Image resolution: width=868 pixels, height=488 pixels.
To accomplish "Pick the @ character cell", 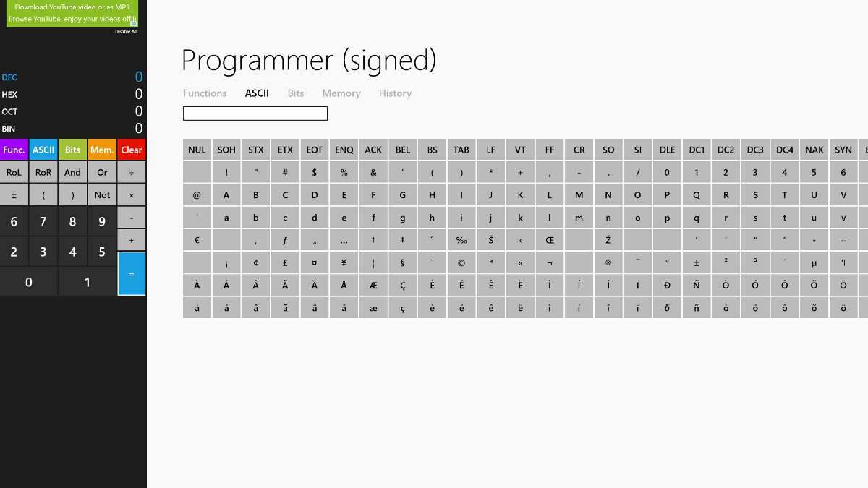I will 197,195.
